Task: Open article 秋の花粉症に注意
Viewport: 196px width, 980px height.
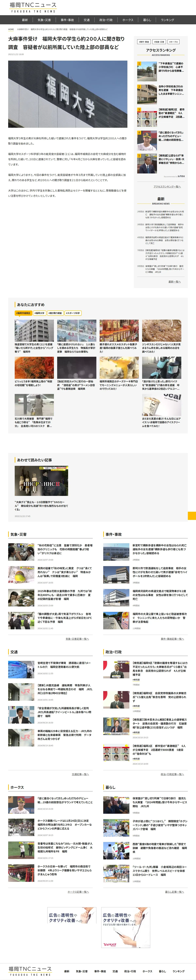Action: coord(65,549)
